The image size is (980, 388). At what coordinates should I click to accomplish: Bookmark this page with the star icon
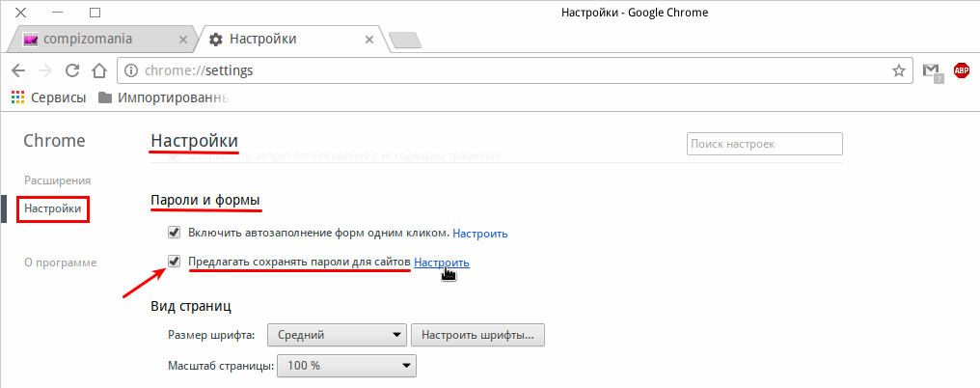coord(899,70)
